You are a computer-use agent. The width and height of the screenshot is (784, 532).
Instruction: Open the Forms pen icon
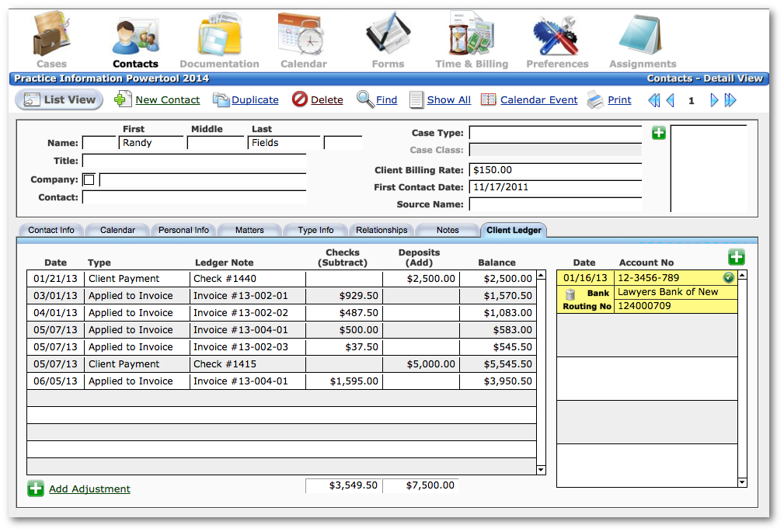pos(388,33)
